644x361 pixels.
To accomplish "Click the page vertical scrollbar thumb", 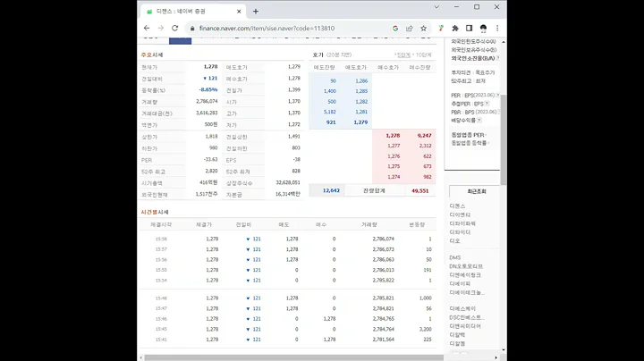I will pos(503,139).
